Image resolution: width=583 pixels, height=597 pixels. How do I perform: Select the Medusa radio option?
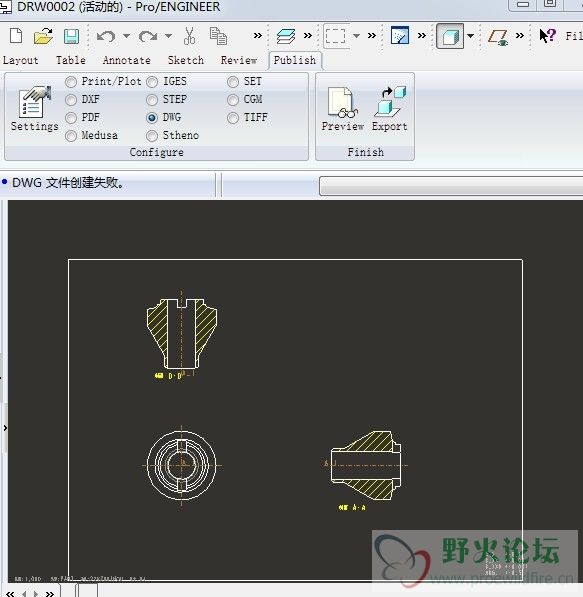71,136
